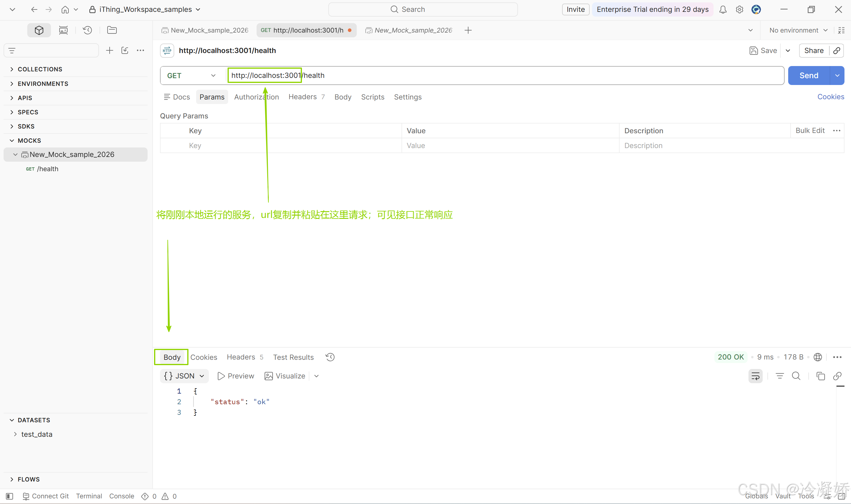This screenshot has width=851, height=504.
Task: Expand the test_data dataset
Action: coord(15,434)
